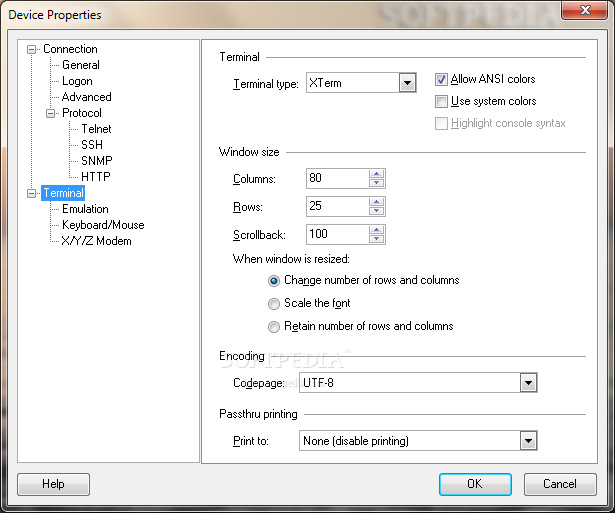
Task: Click the Help button
Action: point(53,484)
